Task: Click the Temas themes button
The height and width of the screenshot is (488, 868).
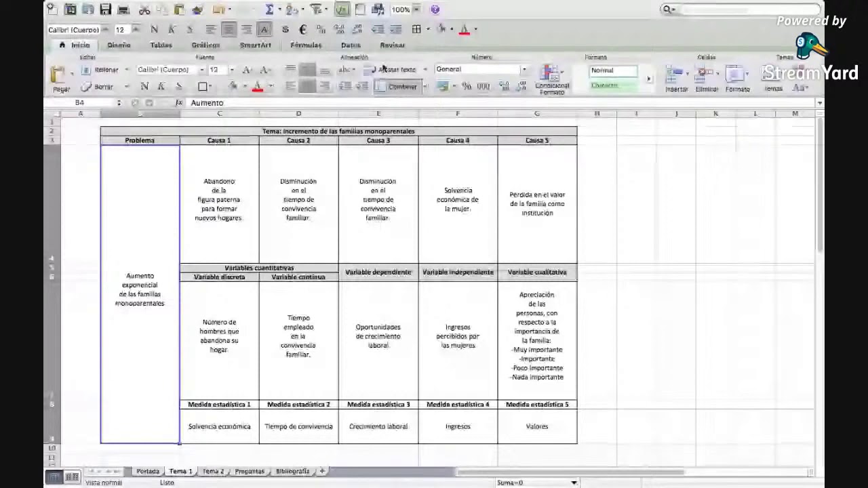Action: pyautogui.click(x=773, y=79)
